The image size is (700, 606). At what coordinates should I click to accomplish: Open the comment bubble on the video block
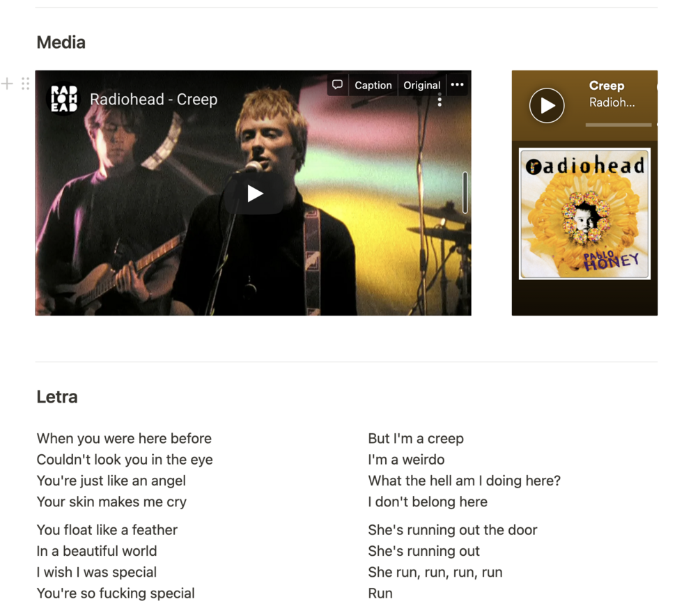[338, 85]
